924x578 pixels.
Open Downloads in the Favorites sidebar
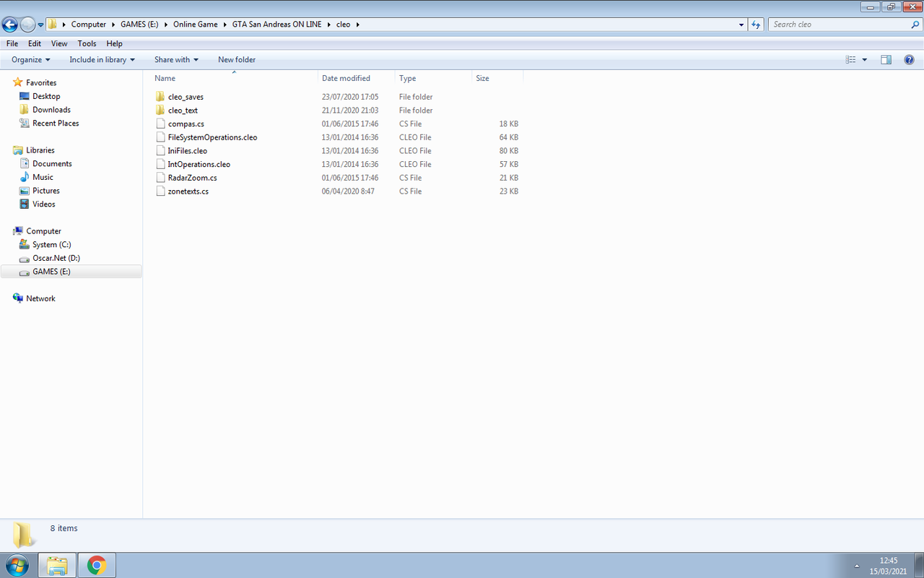click(51, 110)
